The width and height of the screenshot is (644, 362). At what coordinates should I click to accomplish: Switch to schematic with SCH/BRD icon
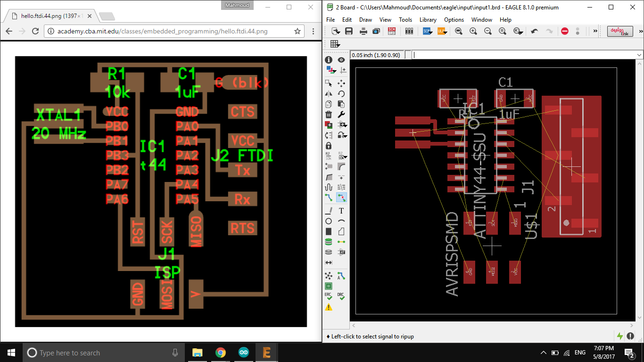[392, 31]
